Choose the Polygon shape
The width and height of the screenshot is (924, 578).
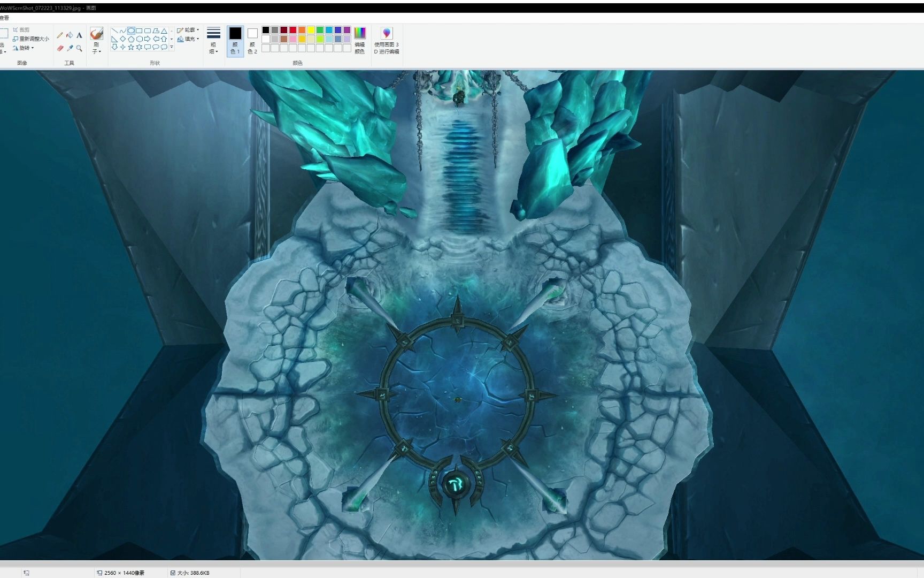(x=156, y=31)
